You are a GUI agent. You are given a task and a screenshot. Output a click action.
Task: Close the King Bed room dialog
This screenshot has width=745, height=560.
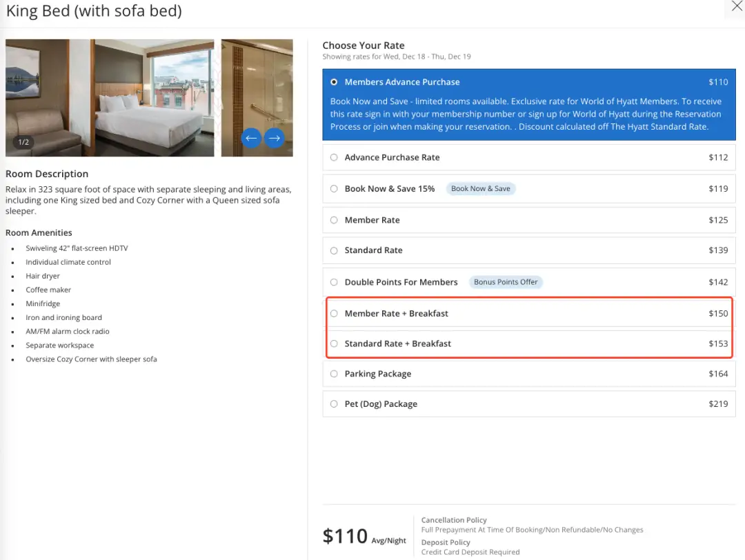737,6
